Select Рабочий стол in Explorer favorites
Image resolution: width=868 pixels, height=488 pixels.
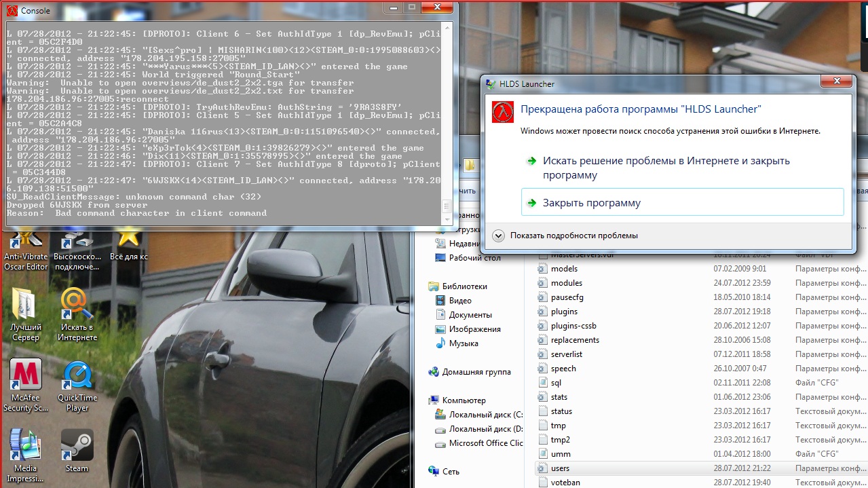(475, 258)
